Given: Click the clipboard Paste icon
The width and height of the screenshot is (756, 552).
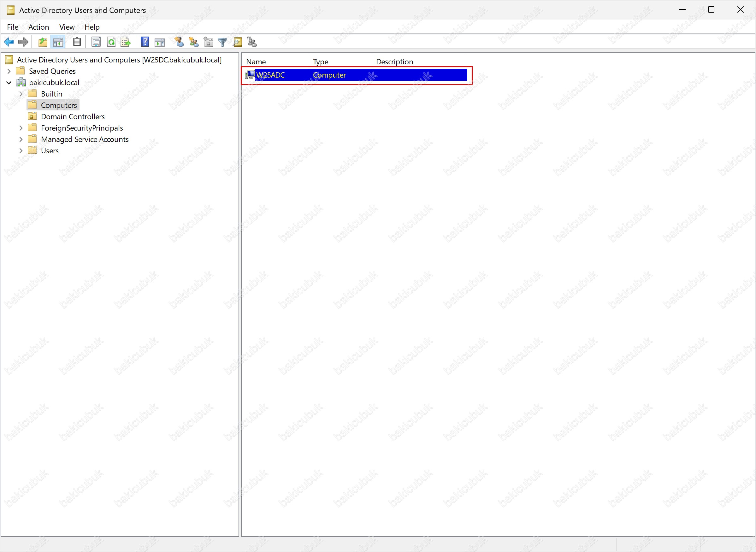Looking at the screenshot, I should 77,42.
